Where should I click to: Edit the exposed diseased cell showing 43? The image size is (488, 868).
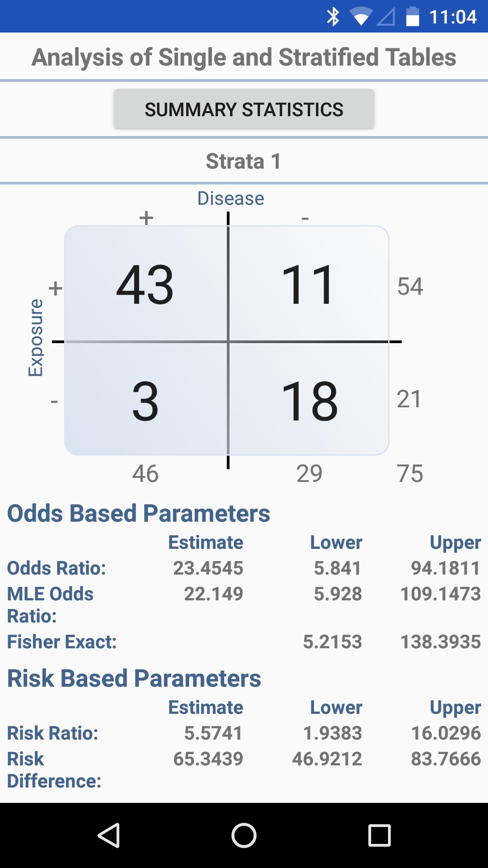pyautogui.click(x=146, y=284)
